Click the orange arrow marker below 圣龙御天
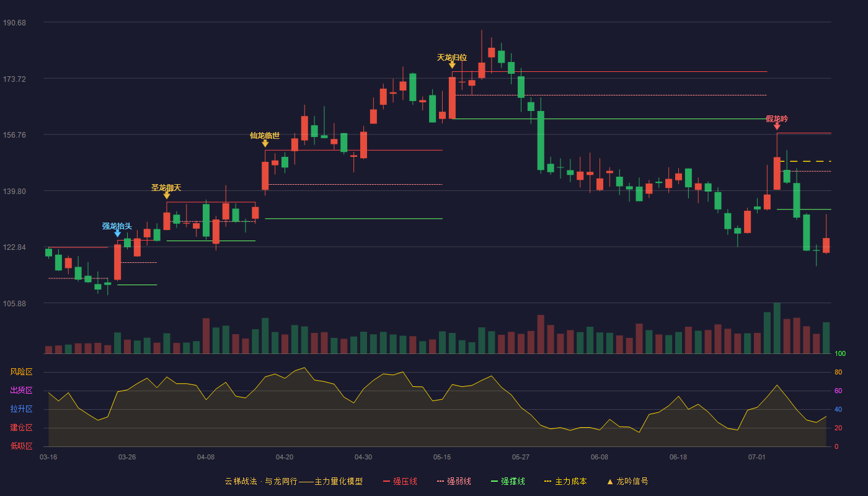The width and height of the screenshot is (868, 496). pos(167,195)
